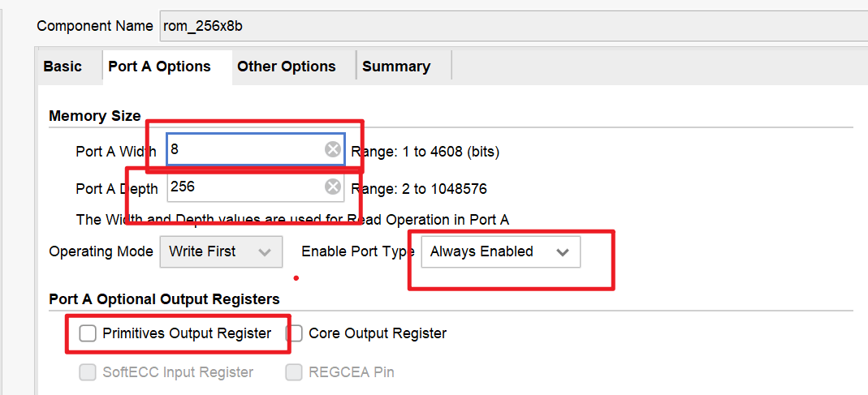Enable Primitives Output Register checkbox
This screenshot has width=868, height=395.
point(88,333)
